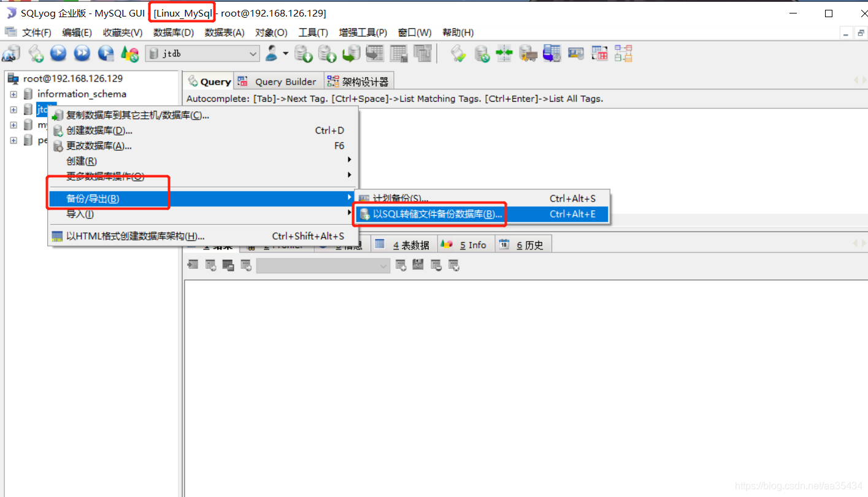Click the database with up arrow icon
The width and height of the screenshot is (868, 497).
click(328, 54)
